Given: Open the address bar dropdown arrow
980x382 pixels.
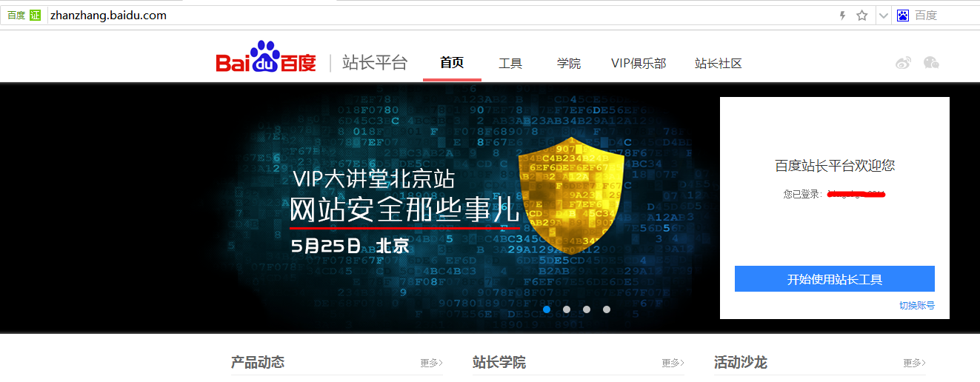Looking at the screenshot, I should click(884, 16).
